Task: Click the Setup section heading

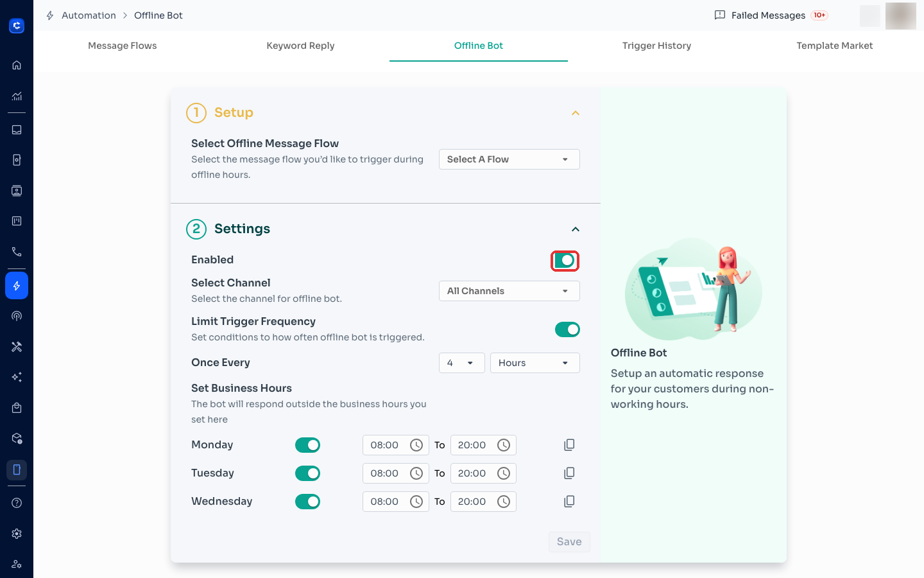Action: pos(234,112)
